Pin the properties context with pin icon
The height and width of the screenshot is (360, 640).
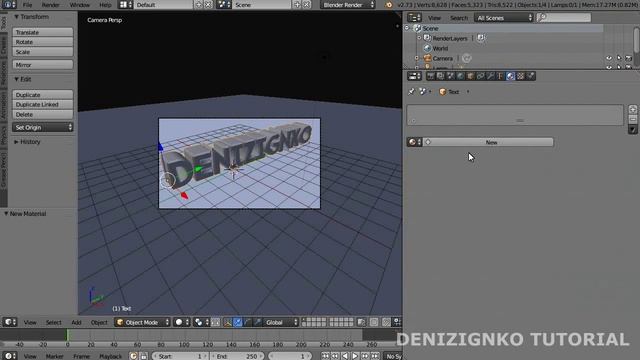[411, 92]
